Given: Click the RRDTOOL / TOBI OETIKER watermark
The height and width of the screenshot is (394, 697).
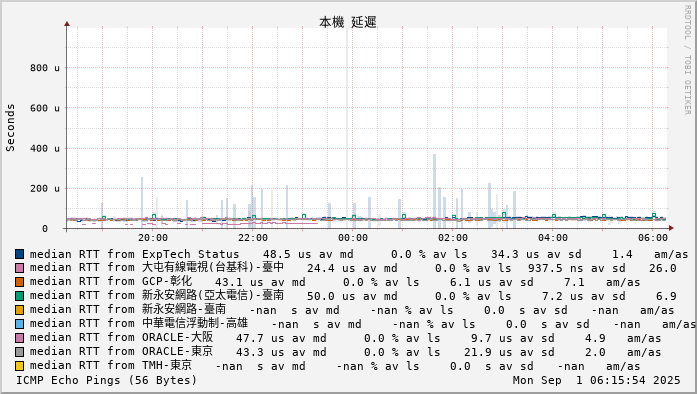Looking at the screenshot, I should pos(687,60).
